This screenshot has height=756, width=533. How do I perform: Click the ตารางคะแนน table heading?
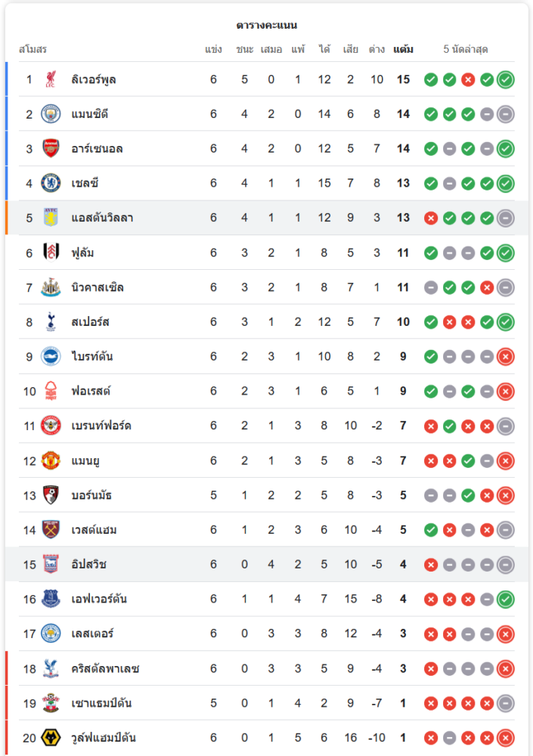[266, 25]
